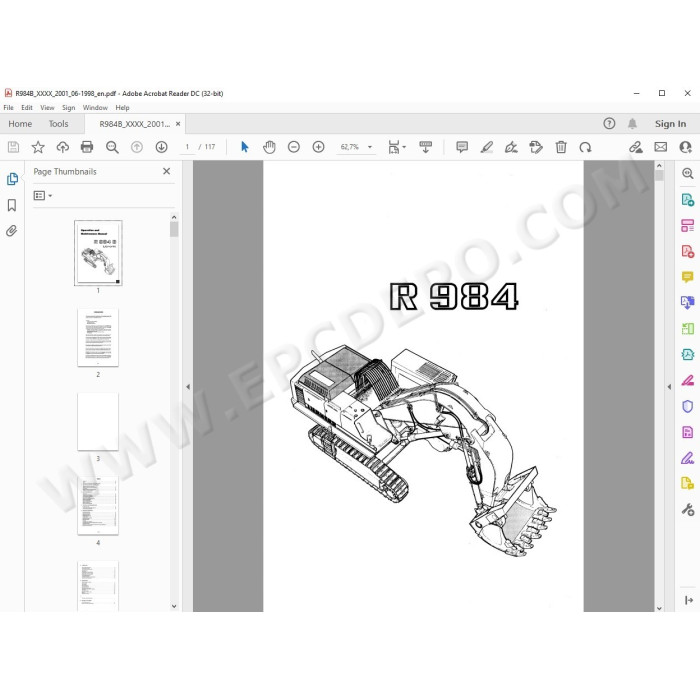Image resolution: width=700 pixels, height=700 pixels.
Task: Close the Page Thumbnails panel
Action: [167, 171]
